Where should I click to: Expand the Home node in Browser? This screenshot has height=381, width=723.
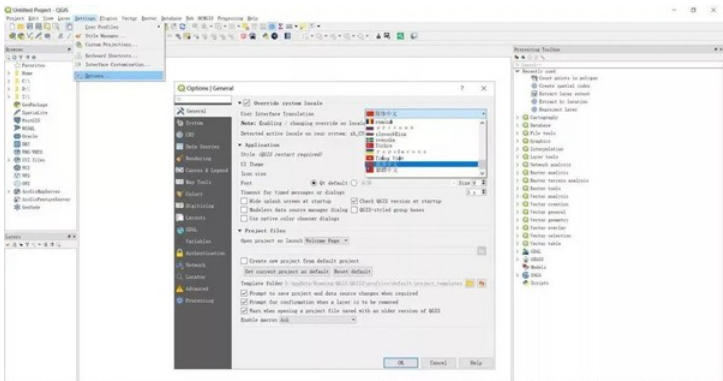coord(9,73)
